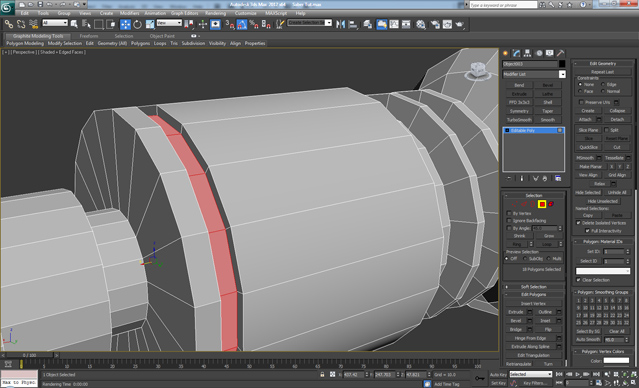Open material ID name dropdown

(603, 271)
